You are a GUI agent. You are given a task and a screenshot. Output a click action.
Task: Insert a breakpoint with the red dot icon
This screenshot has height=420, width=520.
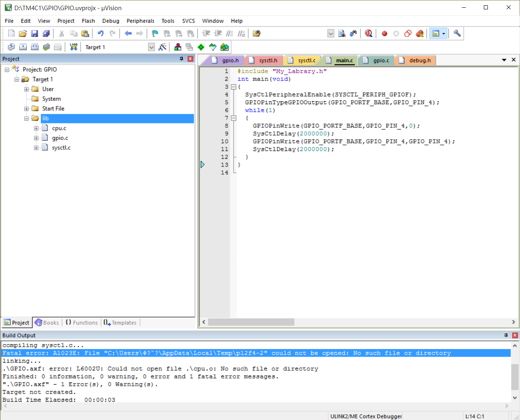pos(384,33)
